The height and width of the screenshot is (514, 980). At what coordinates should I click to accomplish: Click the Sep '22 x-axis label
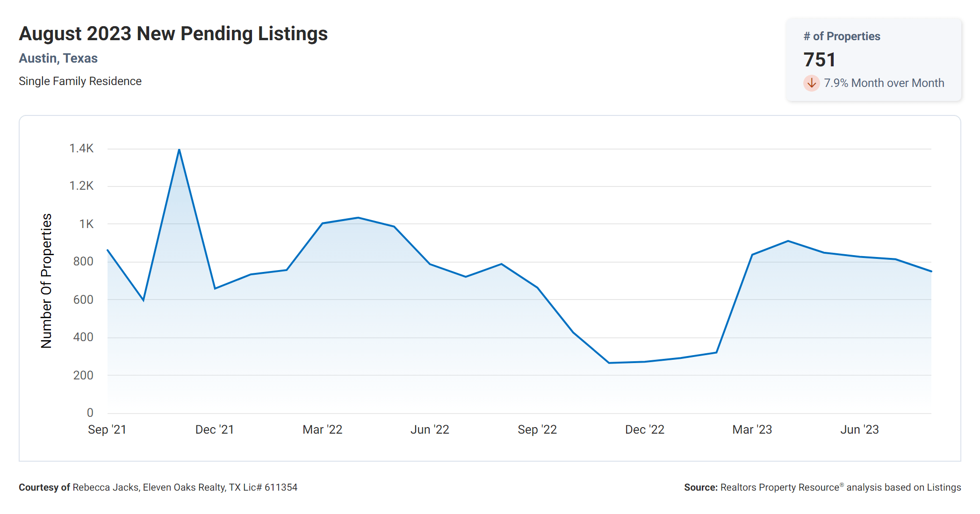(x=537, y=429)
